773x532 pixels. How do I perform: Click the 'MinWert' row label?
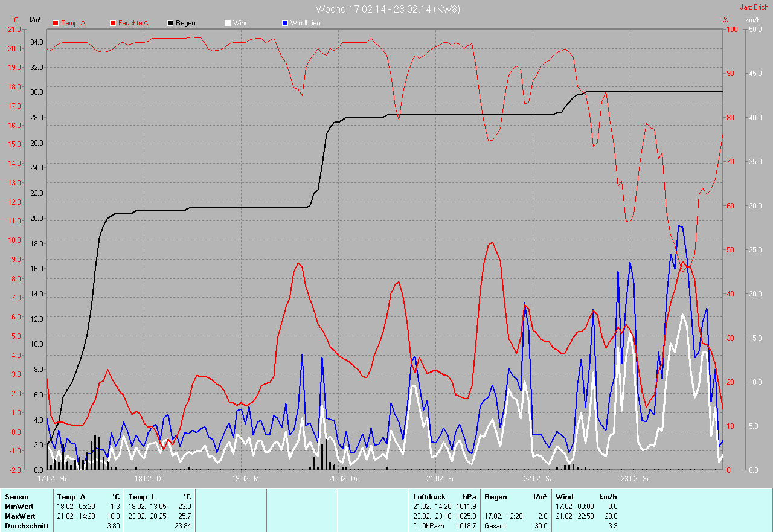point(20,507)
